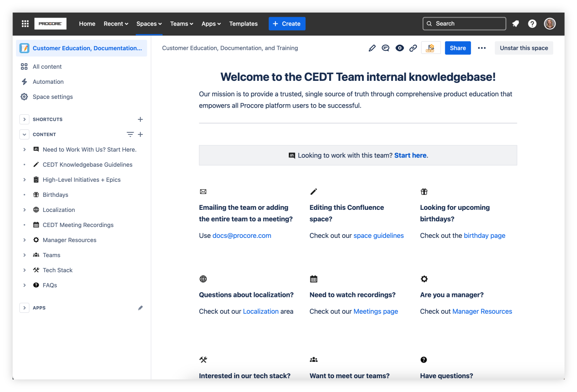577x392 pixels.
Task: Open the space guidelines link
Action: pos(379,236)
